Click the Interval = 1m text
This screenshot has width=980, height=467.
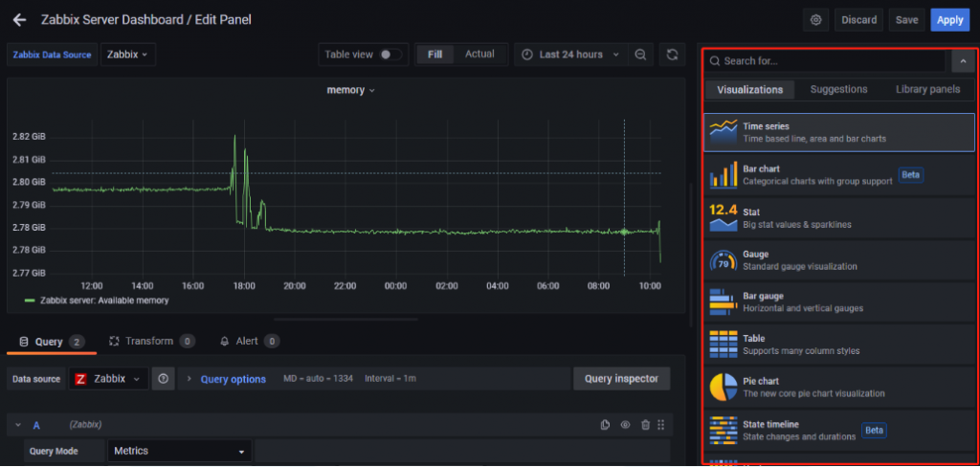[390, 379]
